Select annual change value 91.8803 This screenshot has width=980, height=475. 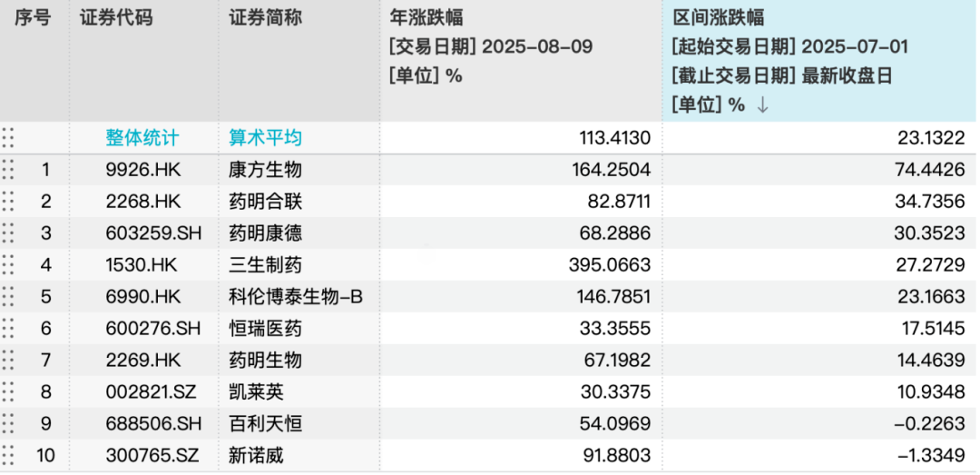pyautogui.click(x=617, y=456)
